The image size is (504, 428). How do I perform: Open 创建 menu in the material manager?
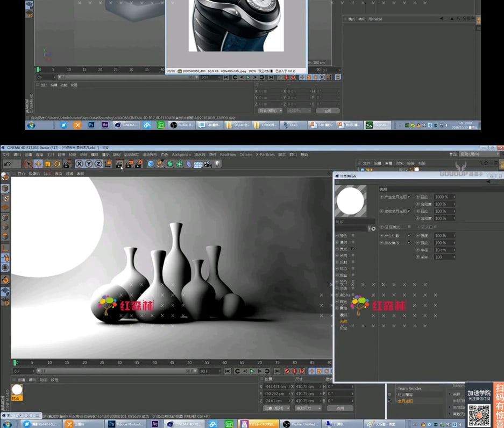click(x=21, y=380)
